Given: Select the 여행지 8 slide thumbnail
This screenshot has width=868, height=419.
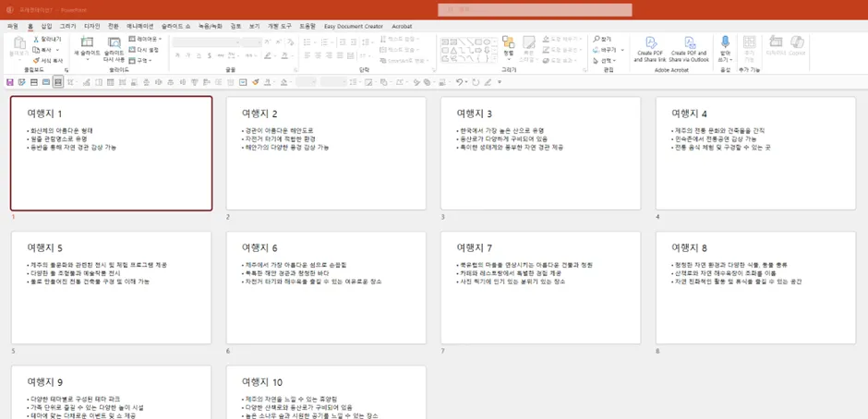Looking at the screenshot, I should 755,288.
